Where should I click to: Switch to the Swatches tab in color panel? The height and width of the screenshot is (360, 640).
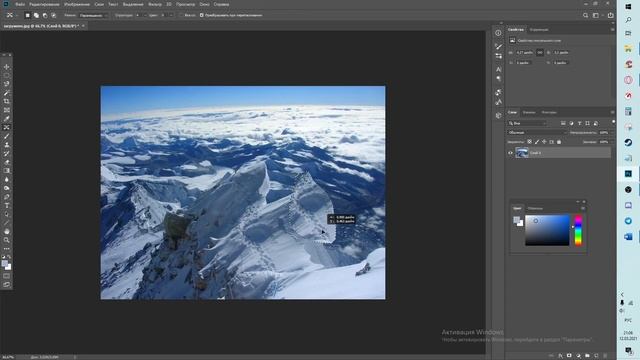[535, 209]
